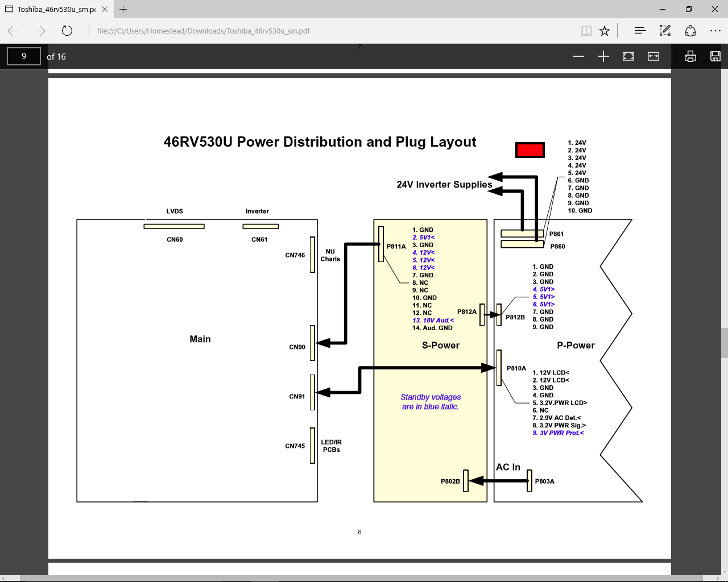The height and width of the screenshot is (582, 728).
Task: Click the browser Back arrow
Action: coord(13,31)
